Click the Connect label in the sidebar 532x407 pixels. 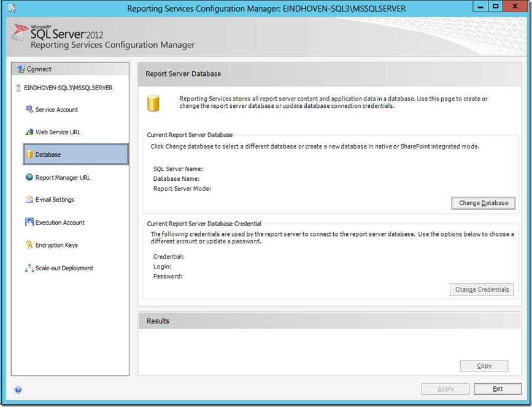pos(39,69)
